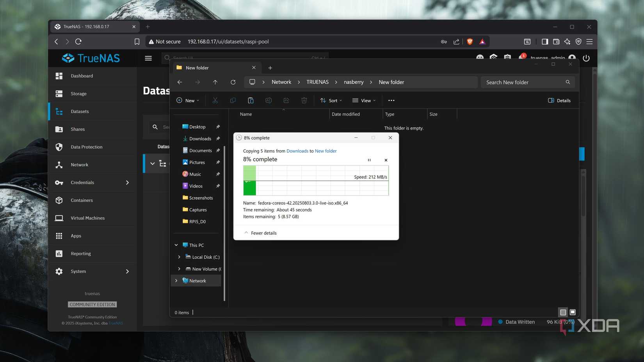The width and height of the screenshot is (644, 362).
Task: Collapse the This PC tree
Action: (x=176, y=245)
